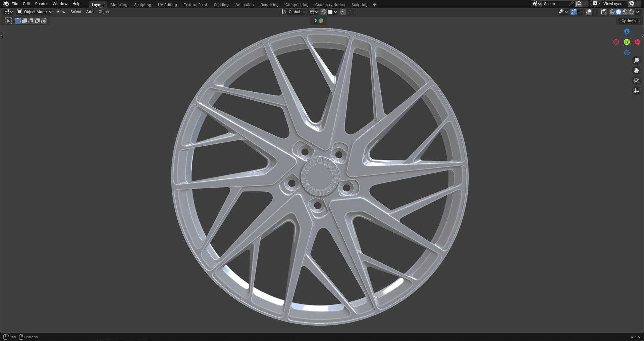Screen dimensions: 644x341
Task: Switch to Rendered viewport shading
Action: tap(631, 12)
